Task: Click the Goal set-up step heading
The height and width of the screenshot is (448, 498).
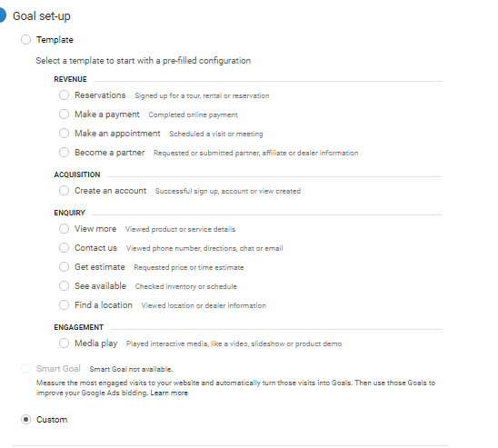Action: coord(42,15)
